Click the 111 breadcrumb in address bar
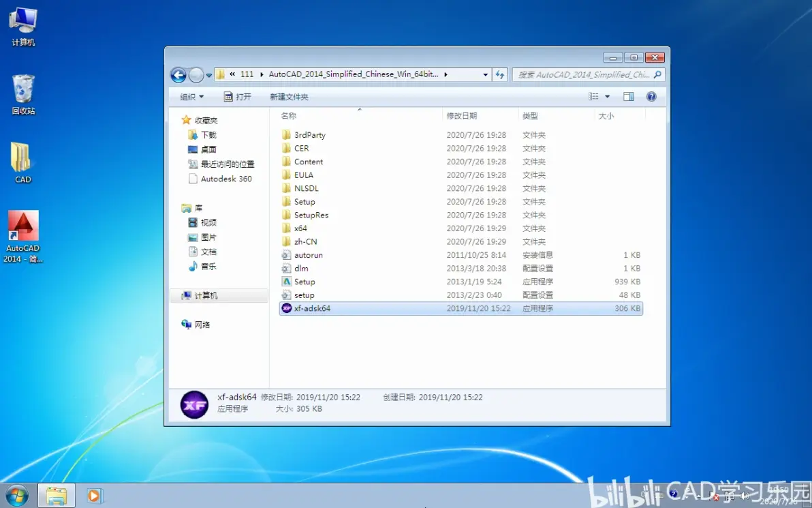Screen dimensions: 812x508 [247, 74]
